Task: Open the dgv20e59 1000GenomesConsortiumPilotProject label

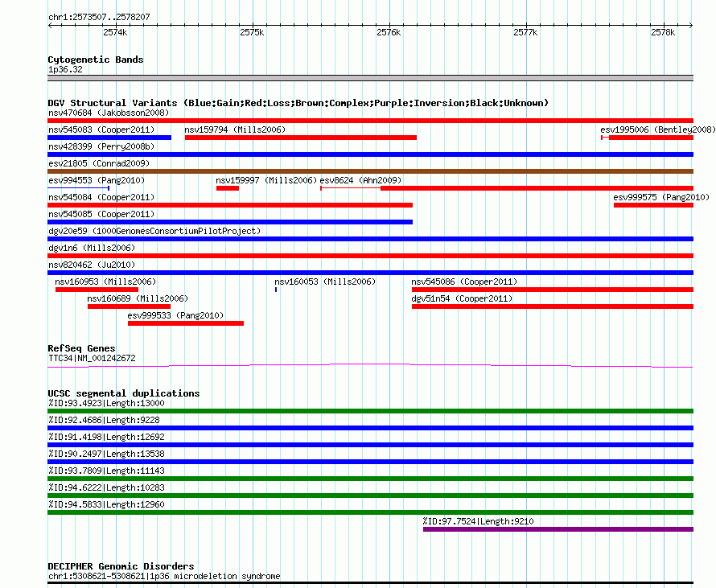Action: (154, 231)
